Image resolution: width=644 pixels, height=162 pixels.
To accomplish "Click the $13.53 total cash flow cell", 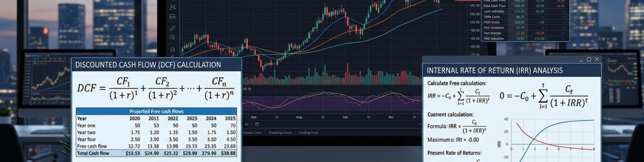I will (132, 153).
